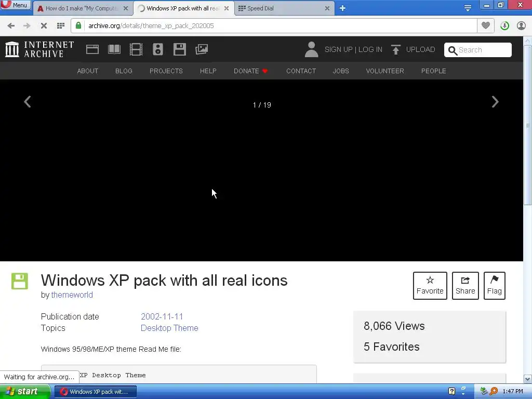
Task: Open the themeworld author link
Action: 72,295
